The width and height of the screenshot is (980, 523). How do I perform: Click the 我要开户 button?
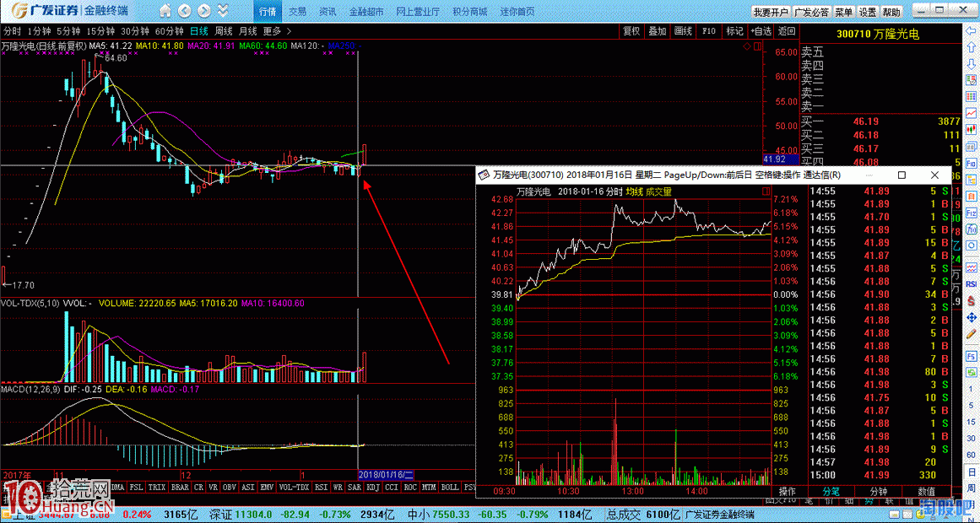point(770,13)
